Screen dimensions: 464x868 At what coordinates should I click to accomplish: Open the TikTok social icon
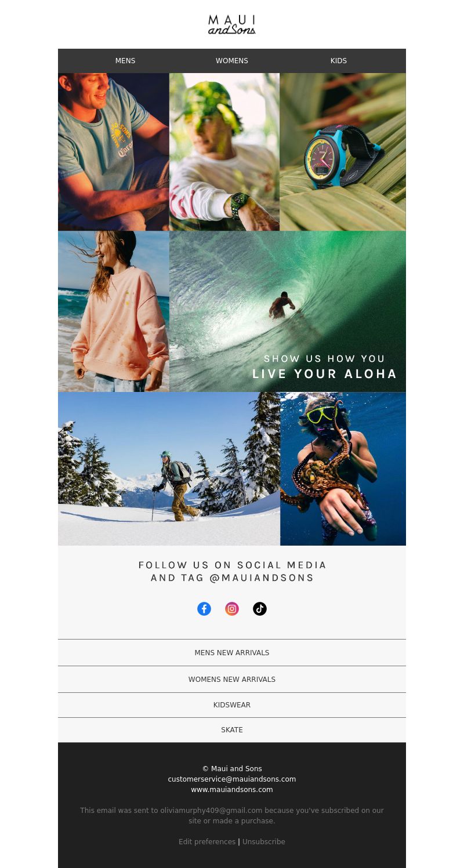[x=260, y=609]
